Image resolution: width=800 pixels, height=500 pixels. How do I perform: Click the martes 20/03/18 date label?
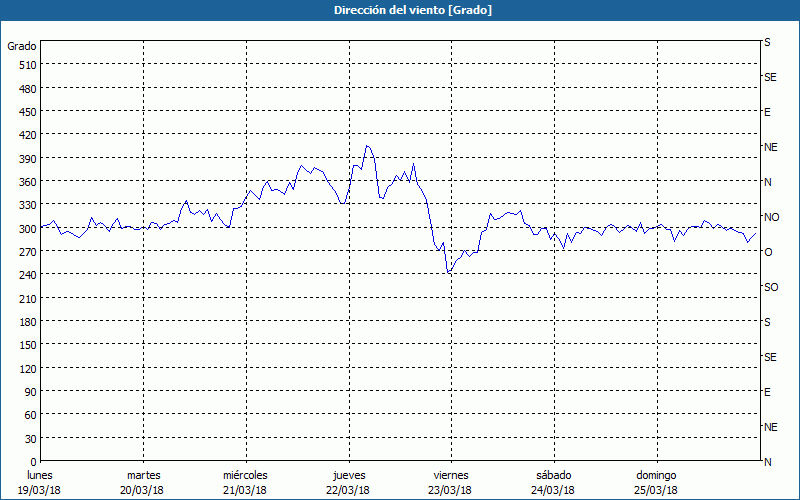(x=143, y=482)
